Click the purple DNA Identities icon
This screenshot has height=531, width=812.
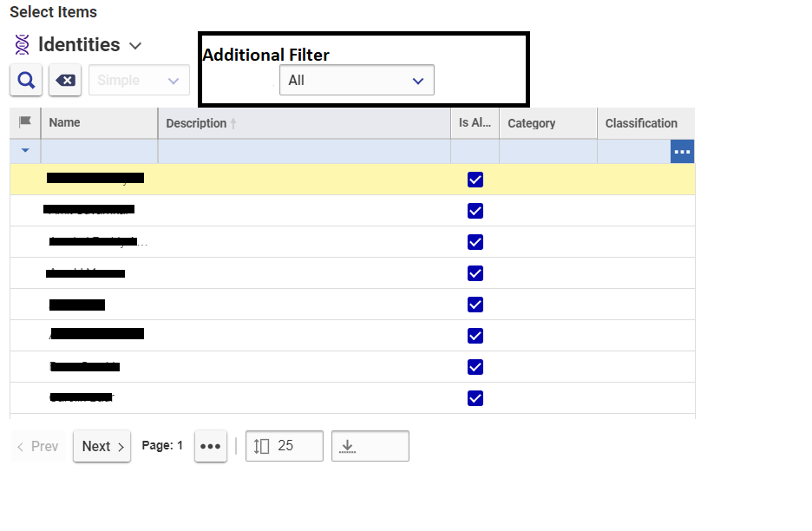[23, 45]
